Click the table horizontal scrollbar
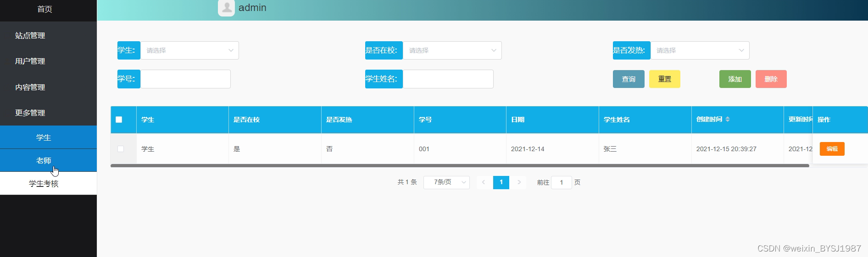Screen dimensions: 868x257 point(460,165)
